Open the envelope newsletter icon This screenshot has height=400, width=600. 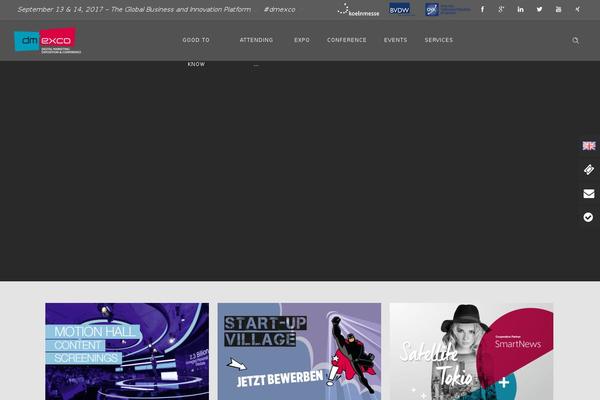coord(589,194)
